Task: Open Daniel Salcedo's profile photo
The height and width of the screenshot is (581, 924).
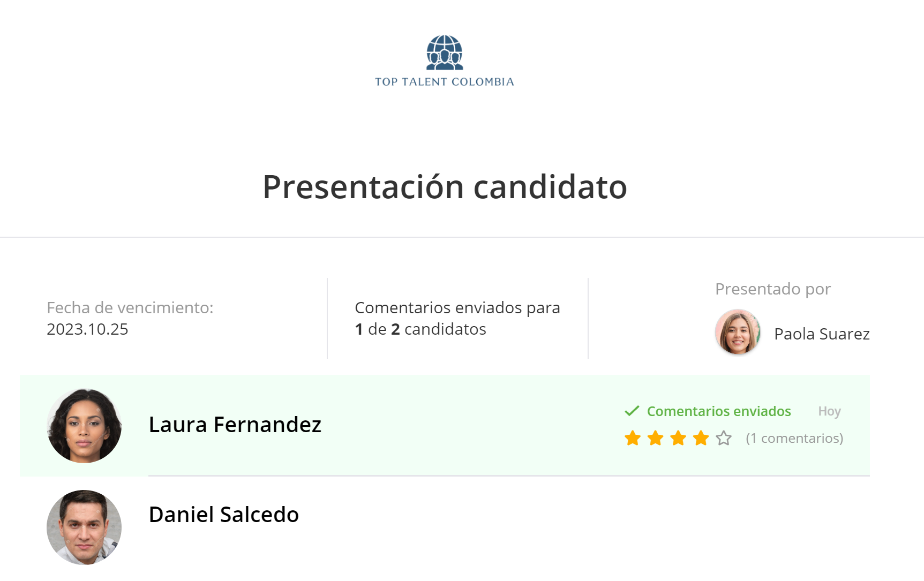Action: (x=84, y=527)
